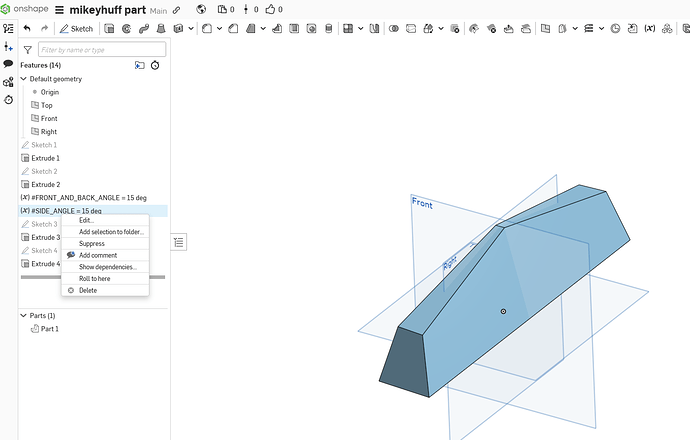
Task: Select the Move face tool
Action: (508, 29)
